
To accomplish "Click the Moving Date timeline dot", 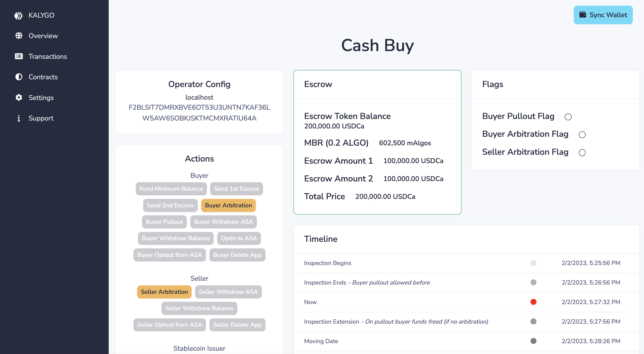I will [x=533, y=341].
